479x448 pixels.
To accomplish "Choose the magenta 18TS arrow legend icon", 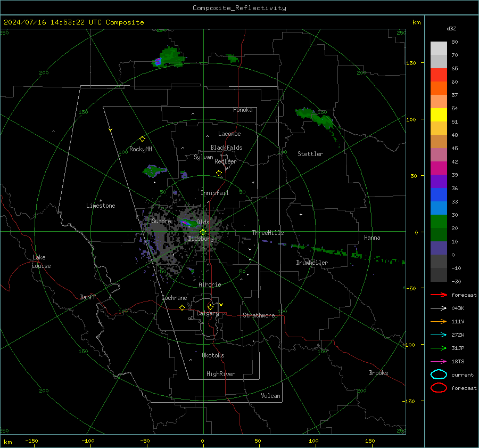I will tap(439, 362).
